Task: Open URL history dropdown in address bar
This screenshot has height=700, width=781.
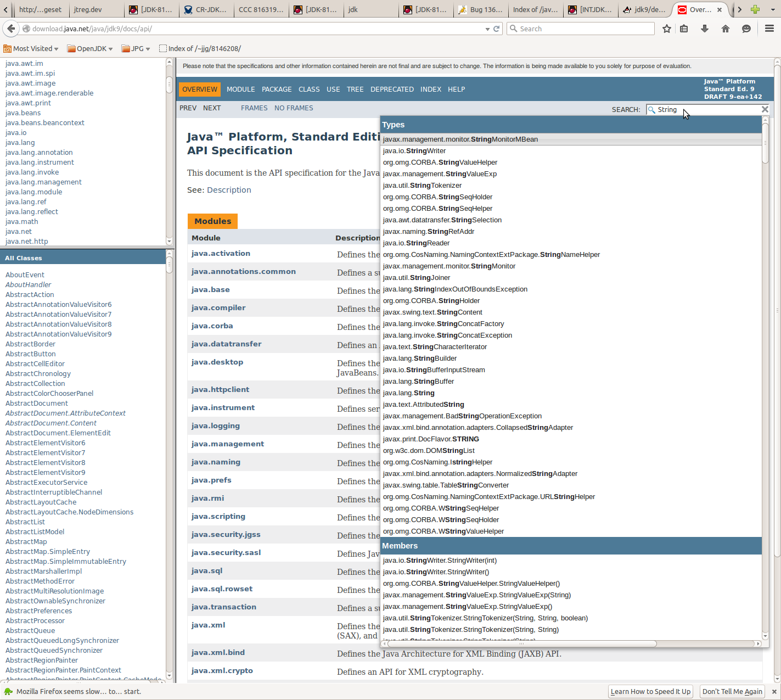Action: click(487, 29)
